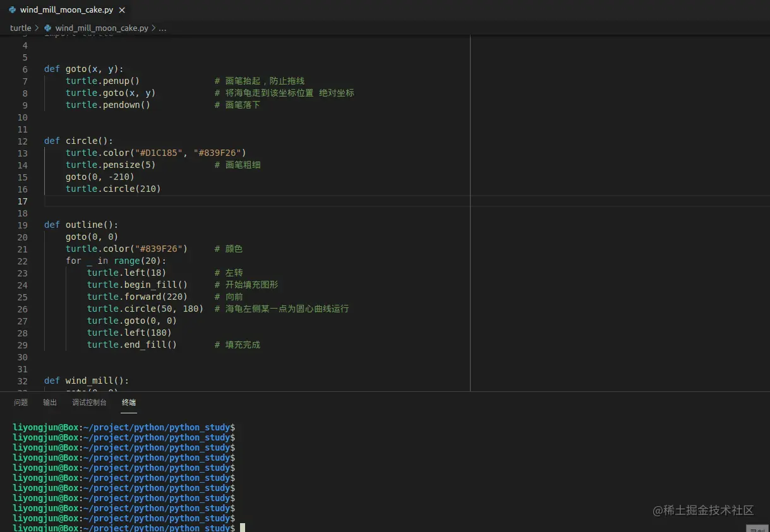
Task: Click the code 'turtle.left(180)'
Action: click(129, 333)
